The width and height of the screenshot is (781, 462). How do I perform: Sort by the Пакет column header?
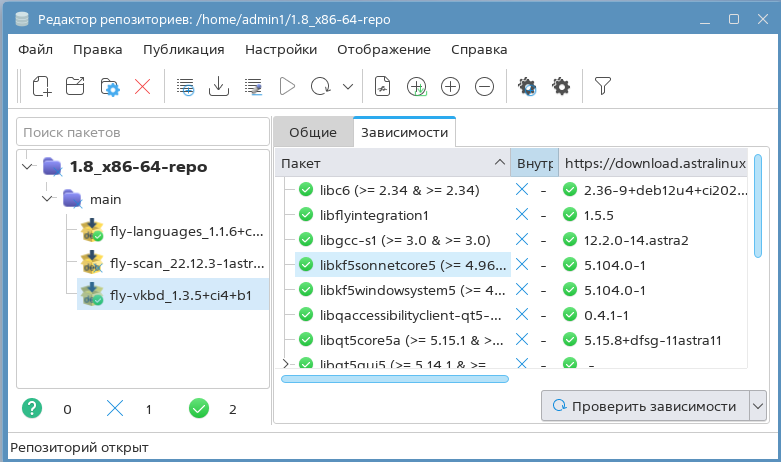coord(390,163)
